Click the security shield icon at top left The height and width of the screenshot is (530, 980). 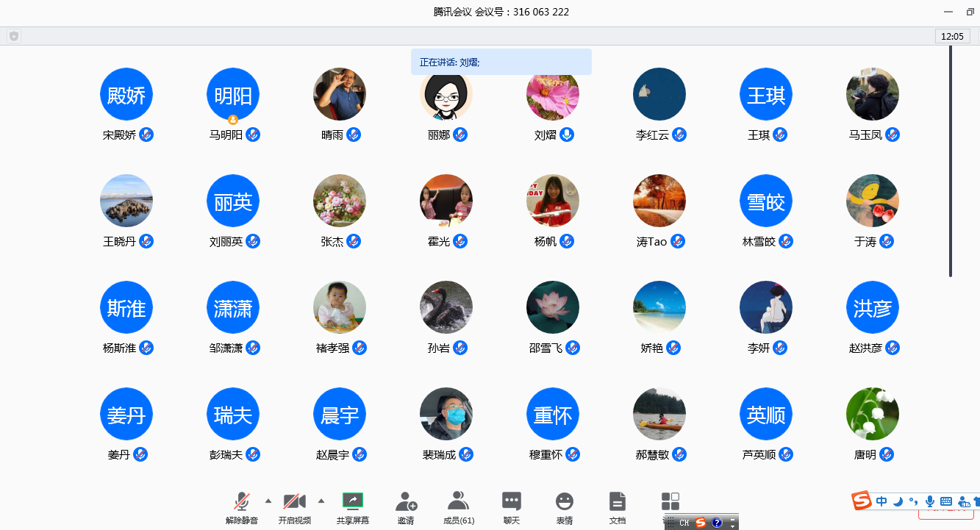pos(14,36)
